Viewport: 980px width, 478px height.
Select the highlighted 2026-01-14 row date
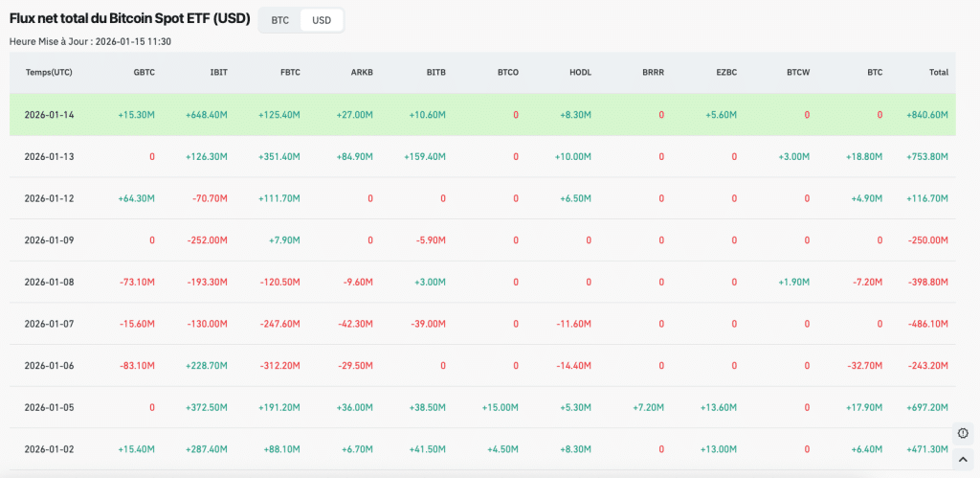(49, 115)
